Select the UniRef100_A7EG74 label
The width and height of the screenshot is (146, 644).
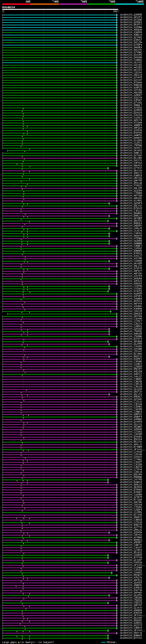coord(131,578)
